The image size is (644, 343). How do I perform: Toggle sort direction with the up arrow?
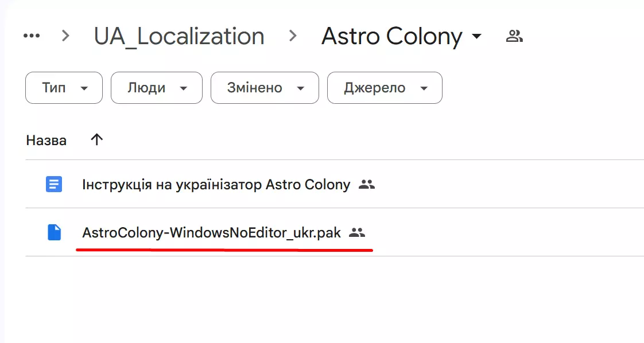(x=97, y=139)
